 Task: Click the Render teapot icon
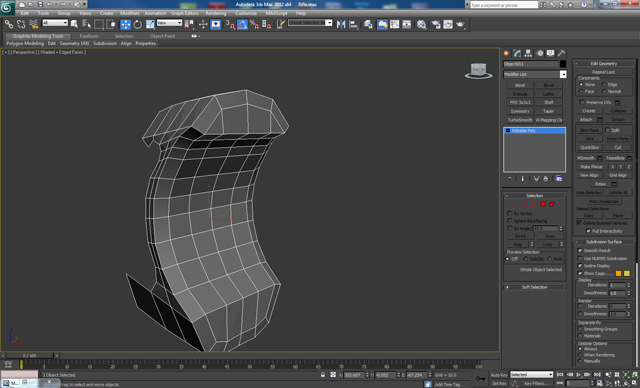tap(460, 24)
